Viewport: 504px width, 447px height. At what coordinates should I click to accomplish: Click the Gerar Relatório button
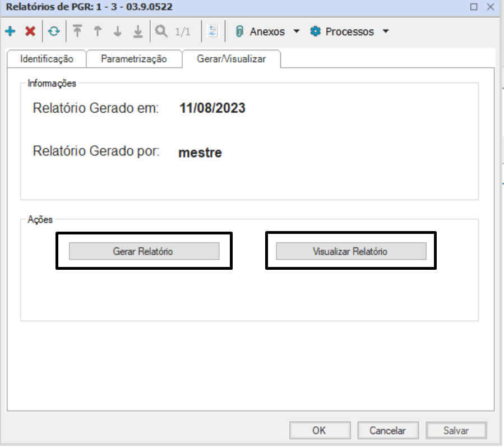pyautogui.click(x=144, y=251)
